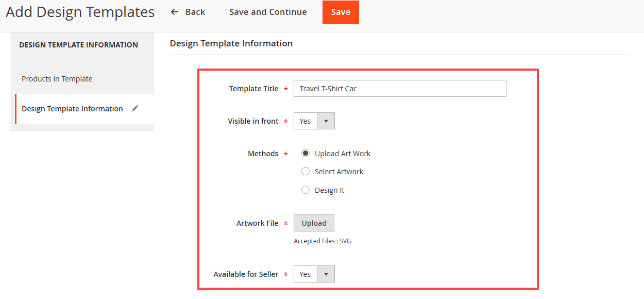Click the back arrow icon
644x299 pixels.
(175, 12)
